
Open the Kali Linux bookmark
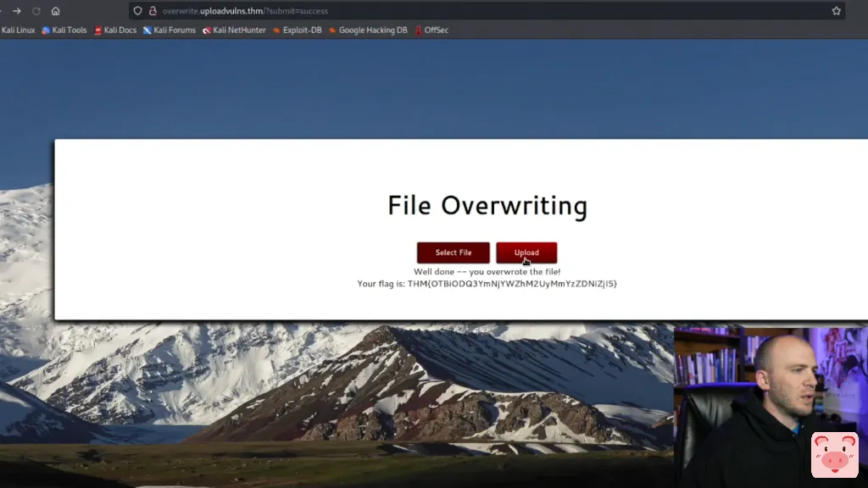(18, 30)
